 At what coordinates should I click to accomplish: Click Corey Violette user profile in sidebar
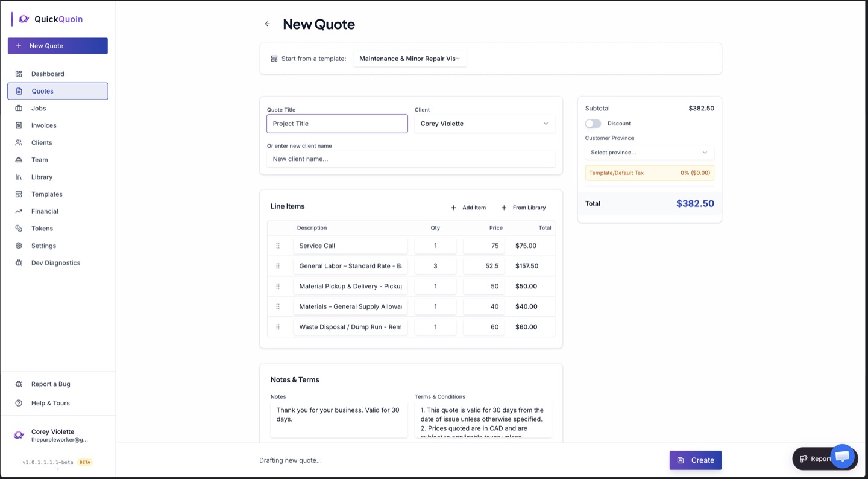tap(58, 436)
